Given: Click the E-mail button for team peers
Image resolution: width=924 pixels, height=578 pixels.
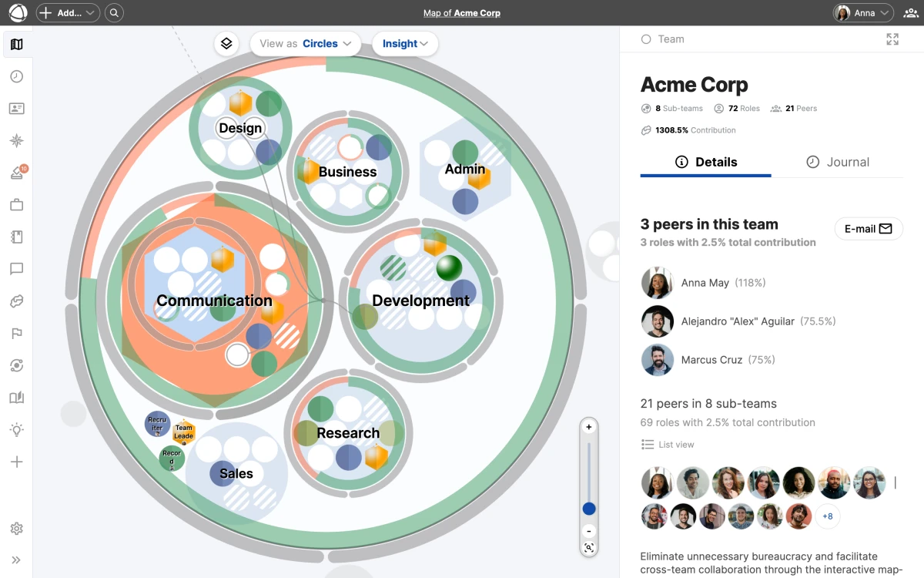Looking at the screenshot, I should (869, 228).
